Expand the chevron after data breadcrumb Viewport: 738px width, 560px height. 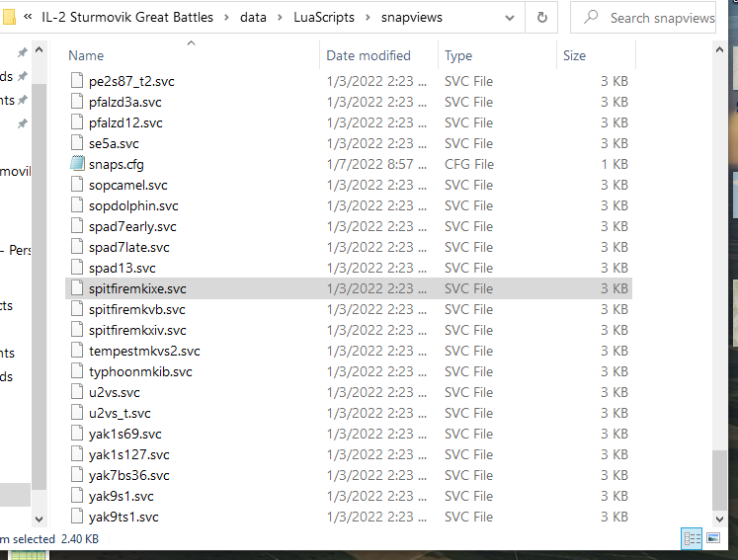(280, 18)
